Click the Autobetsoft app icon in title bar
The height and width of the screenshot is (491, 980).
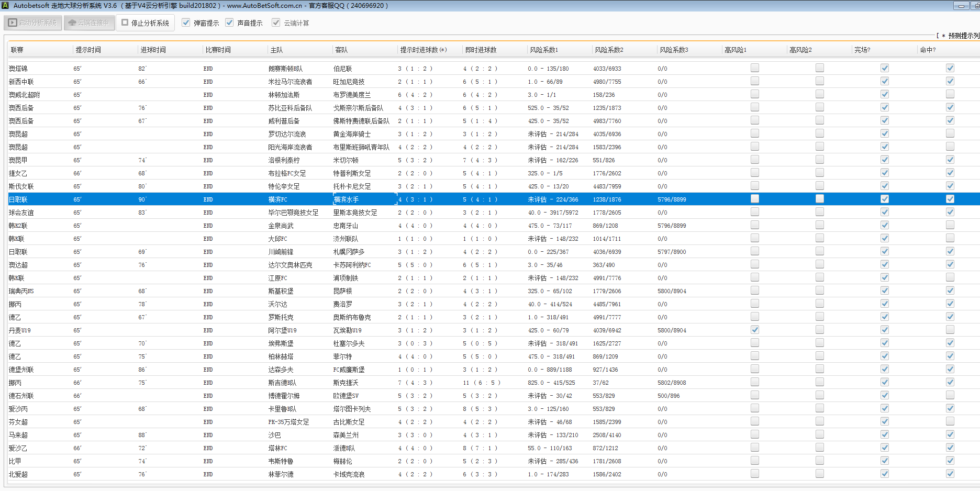tap(5, 5)
